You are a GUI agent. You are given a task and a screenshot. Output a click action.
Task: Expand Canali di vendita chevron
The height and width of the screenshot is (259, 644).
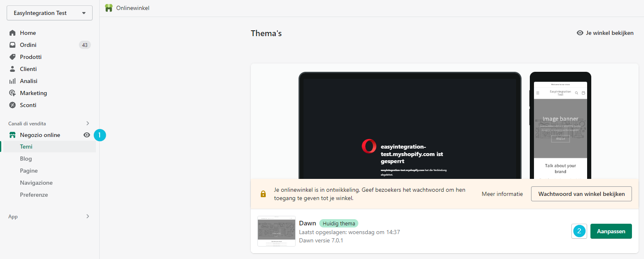coord(88,123)
